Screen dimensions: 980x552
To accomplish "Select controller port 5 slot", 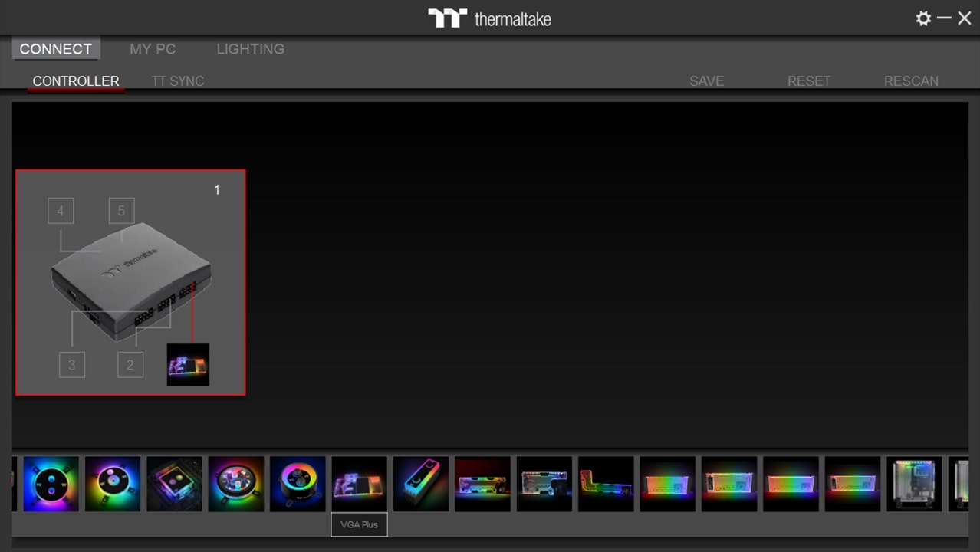I will 121,211.
